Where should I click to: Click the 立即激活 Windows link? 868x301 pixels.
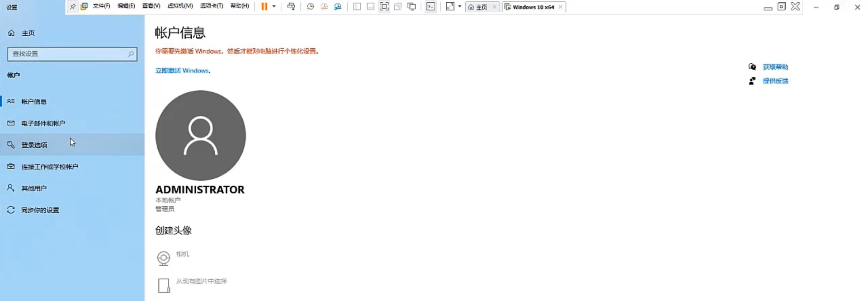tap(183, 71)
